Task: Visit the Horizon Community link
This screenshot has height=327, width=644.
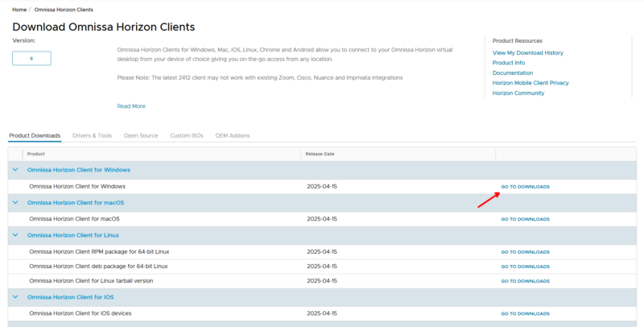Action: [518, 93]
